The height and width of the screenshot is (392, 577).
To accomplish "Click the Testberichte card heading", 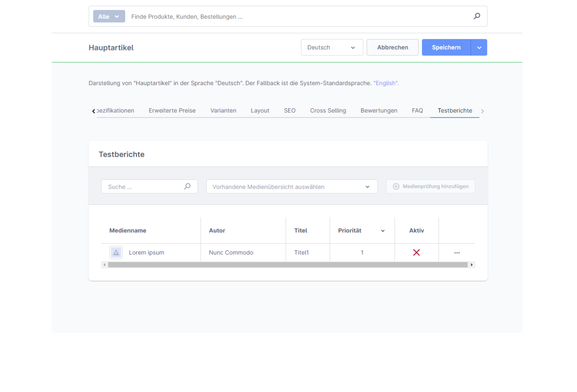I will click(122, 154).
